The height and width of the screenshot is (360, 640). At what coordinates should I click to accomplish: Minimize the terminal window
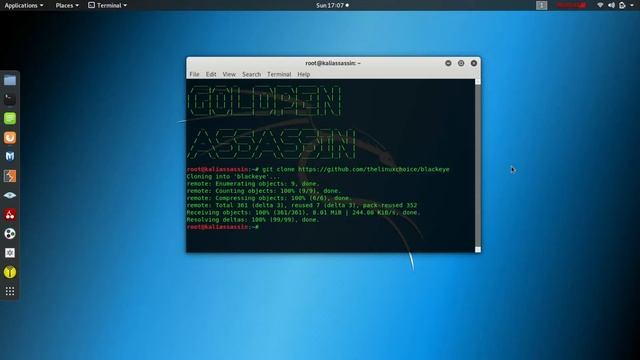pos(448,63)
